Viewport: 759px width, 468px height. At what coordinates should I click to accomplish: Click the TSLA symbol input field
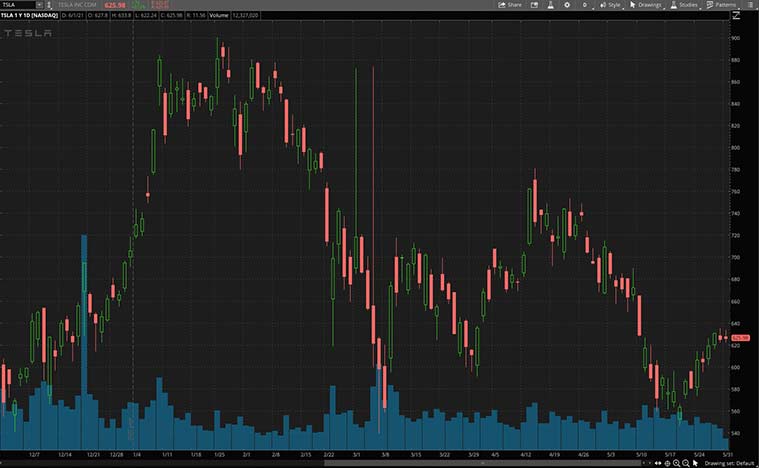click(x=16, y=5)
